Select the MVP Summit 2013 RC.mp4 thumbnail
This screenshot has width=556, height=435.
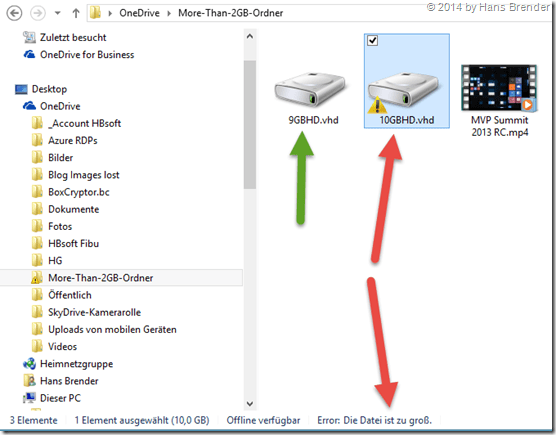[x=499, y=88]
